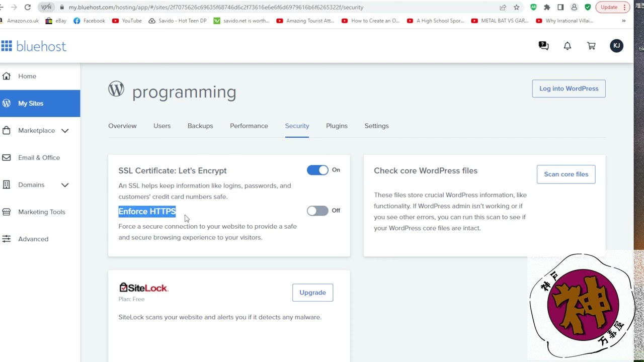Screen dimensions: 644x362
Task: Click the Email & Office envelope icon
Action: coord(6,157)
